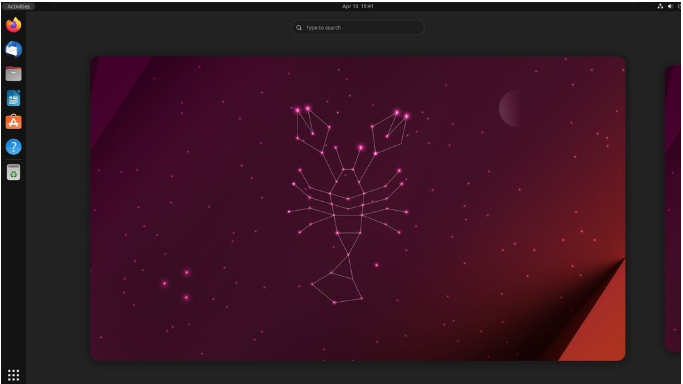
Task: Launch LibreOffice Writer from the dock
Action: pyautogui.click(x=14, y=98)
